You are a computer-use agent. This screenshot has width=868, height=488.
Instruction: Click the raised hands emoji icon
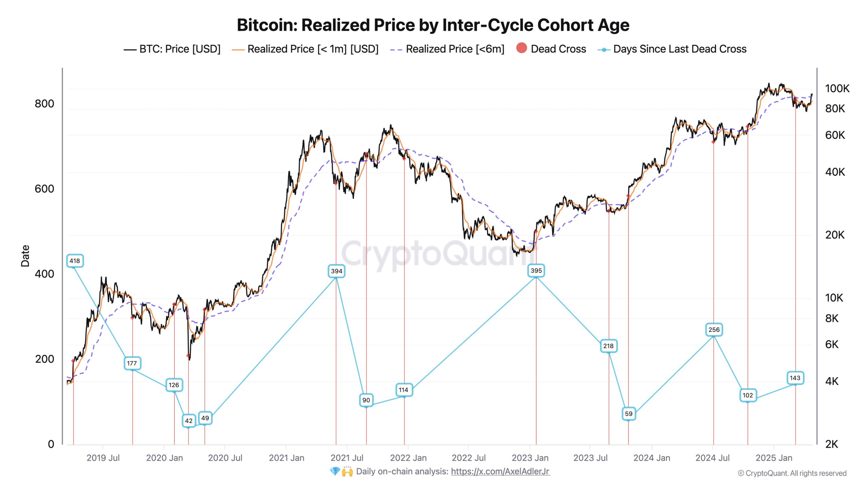347,471
